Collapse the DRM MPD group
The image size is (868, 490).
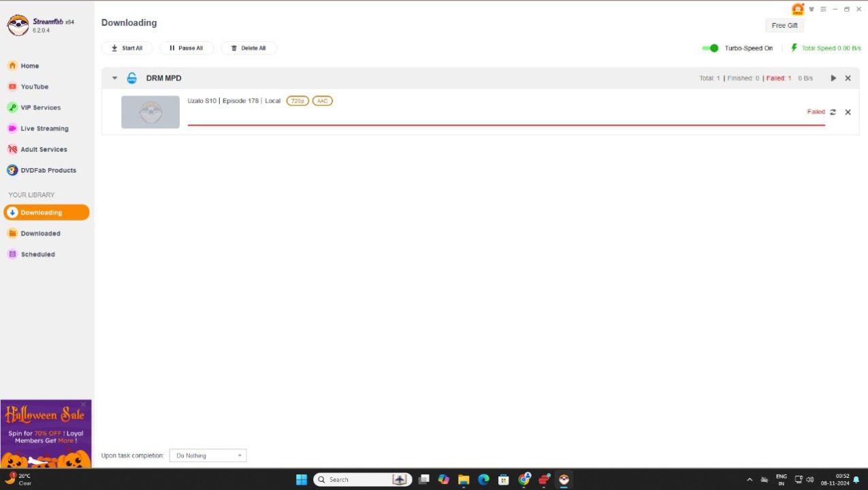[114, 78]
